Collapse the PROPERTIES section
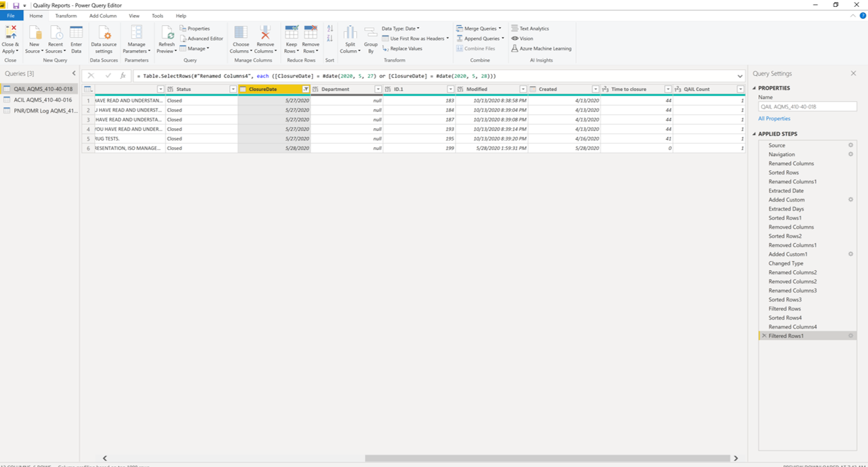868x467 pixels. click(x=755, y=88)
